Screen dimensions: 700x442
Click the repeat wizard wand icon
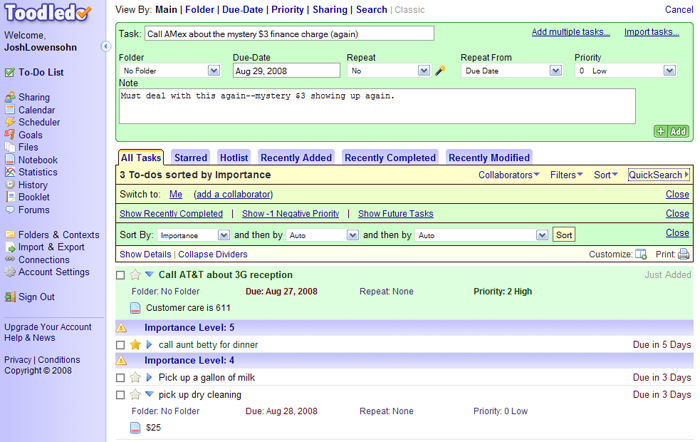[440, 71]
